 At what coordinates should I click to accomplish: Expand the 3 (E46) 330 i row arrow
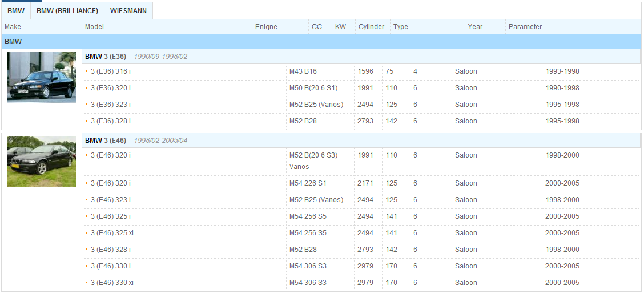coord(87,266)
